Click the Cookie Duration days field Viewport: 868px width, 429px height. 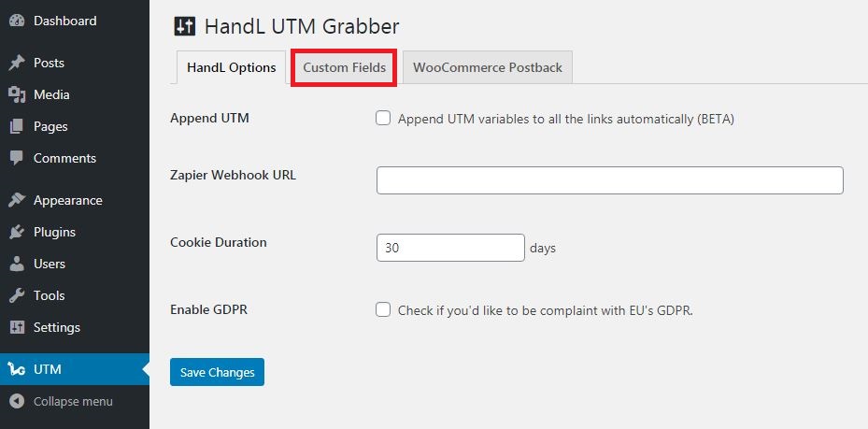pos(450,248)
